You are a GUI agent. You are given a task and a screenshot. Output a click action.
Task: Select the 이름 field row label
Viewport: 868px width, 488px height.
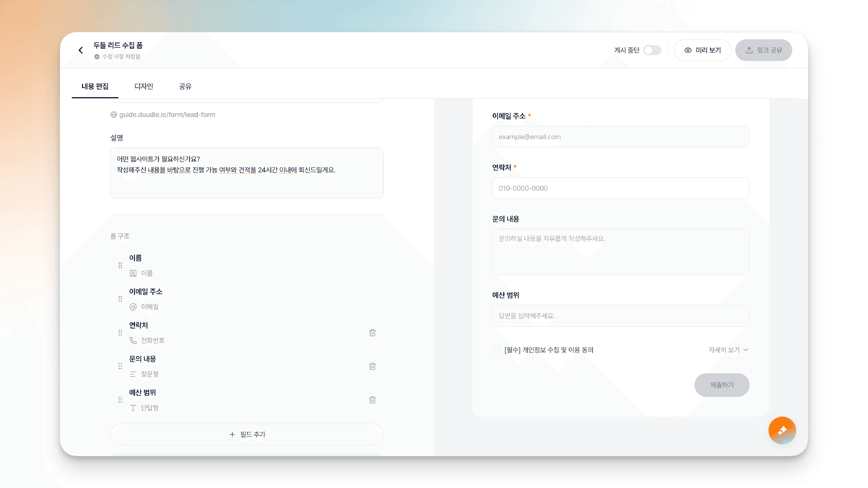point(135,258)
